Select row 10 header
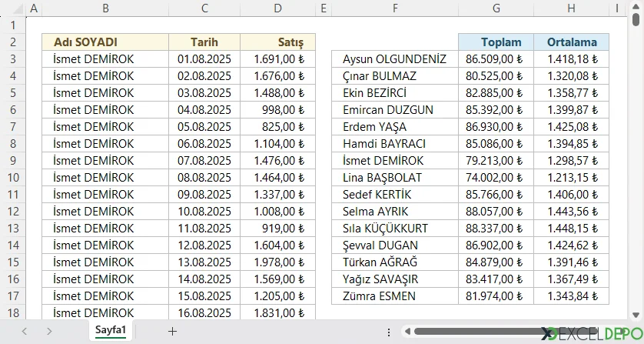This screenshot has height=344, width=644. pyautogui.click(x=13, y=177)
